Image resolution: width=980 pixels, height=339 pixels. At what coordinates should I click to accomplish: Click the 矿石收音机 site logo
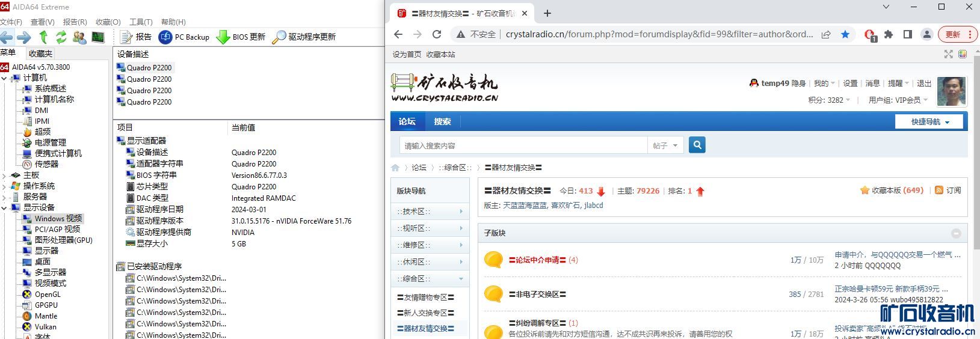tap(445, 88)
